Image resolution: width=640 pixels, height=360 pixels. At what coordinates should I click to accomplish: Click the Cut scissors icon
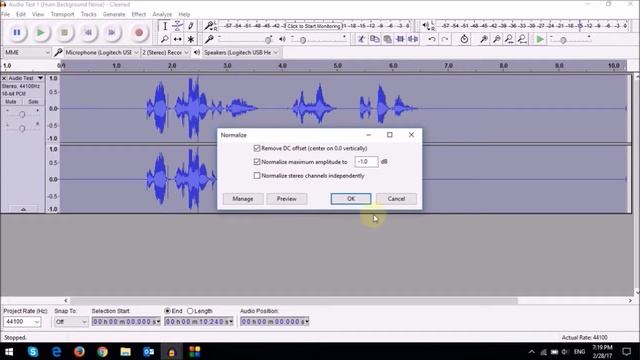click(362, 39)
